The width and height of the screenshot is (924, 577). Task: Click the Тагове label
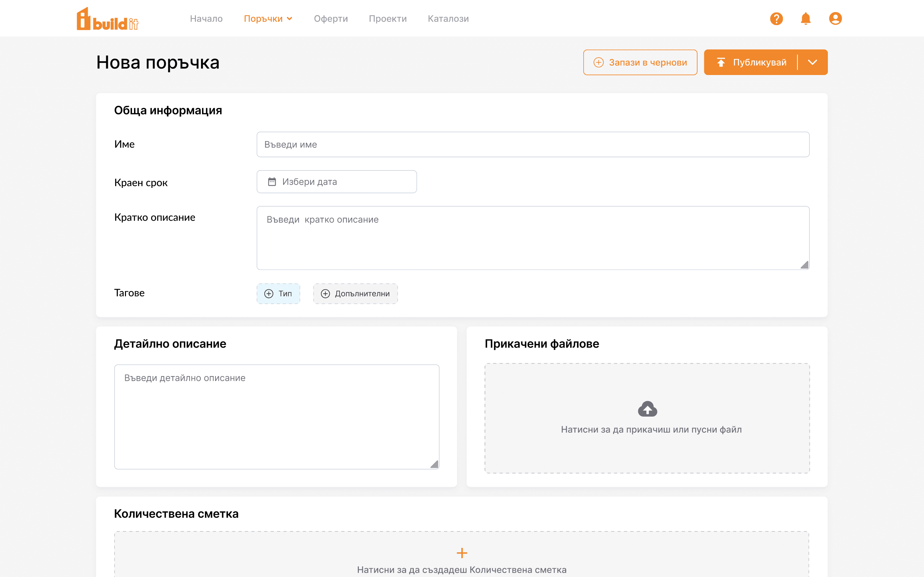[129, 293]
